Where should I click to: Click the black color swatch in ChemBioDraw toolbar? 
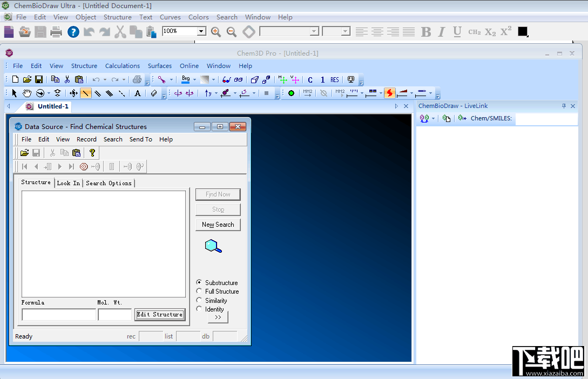[522, 31]
